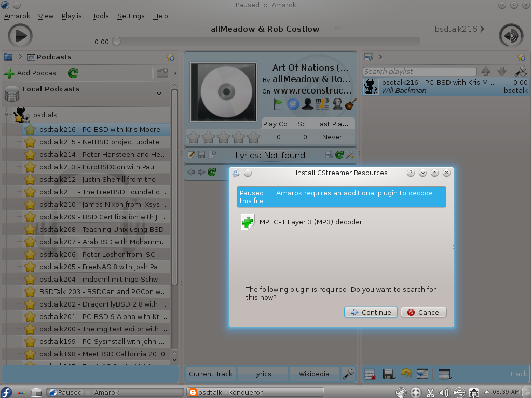Switch to the Lyrics applet tab
This screenshot has width=532, height=398.
262,374
